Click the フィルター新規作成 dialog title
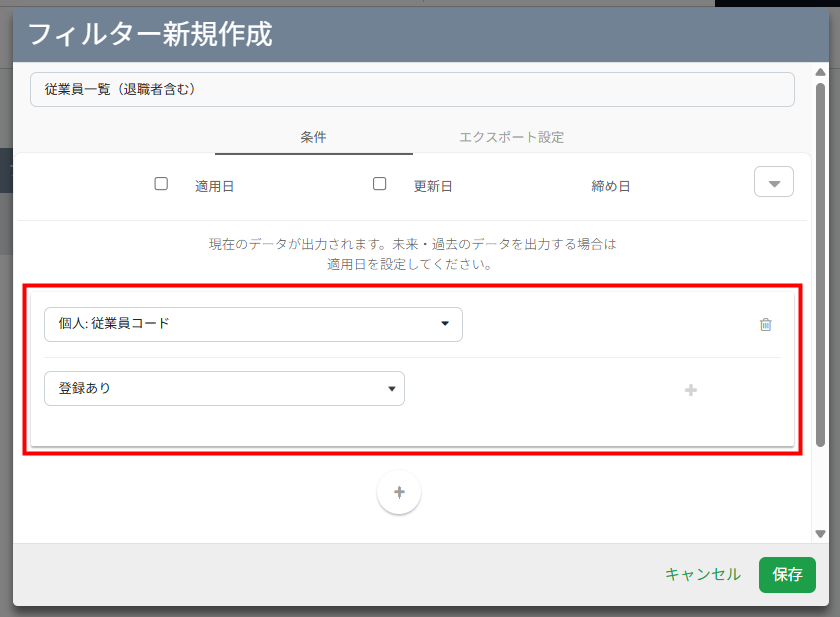840x617 pixels. [x=150, y=34]
